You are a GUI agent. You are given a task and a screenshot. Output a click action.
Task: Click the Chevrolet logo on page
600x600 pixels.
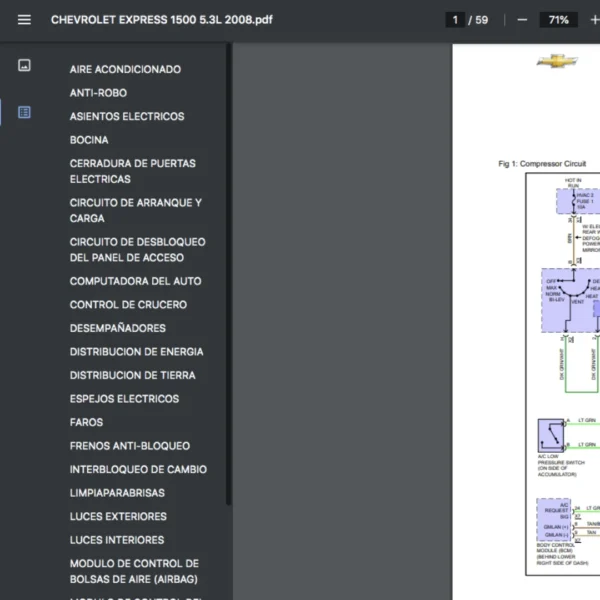click(557, 62)
